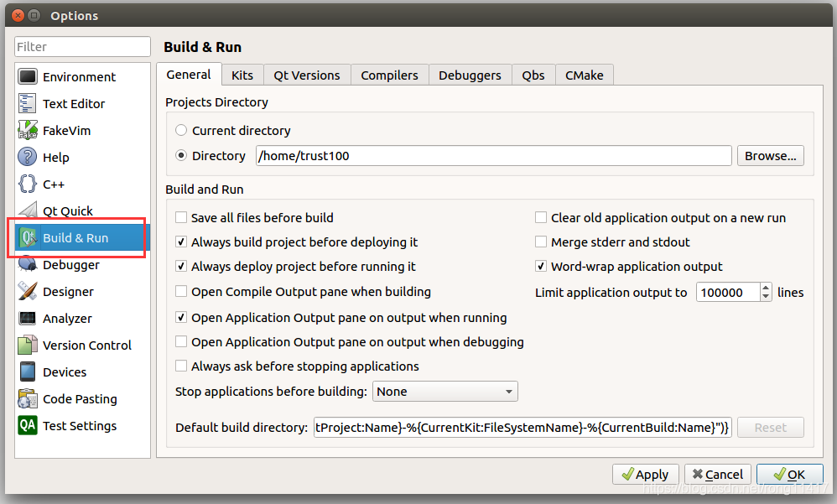The height and width of the screenshot is (504, 837).
Task: Enable Merge stderr and stdout
Action: click(542, 242)
